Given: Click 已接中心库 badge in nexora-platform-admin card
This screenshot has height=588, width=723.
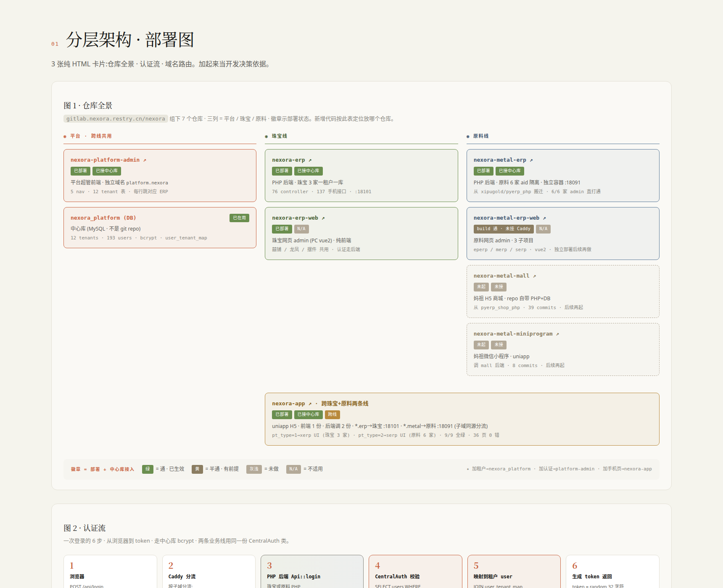Looking at the screenshot, I should pyautogui.click(x=107, y=171).
